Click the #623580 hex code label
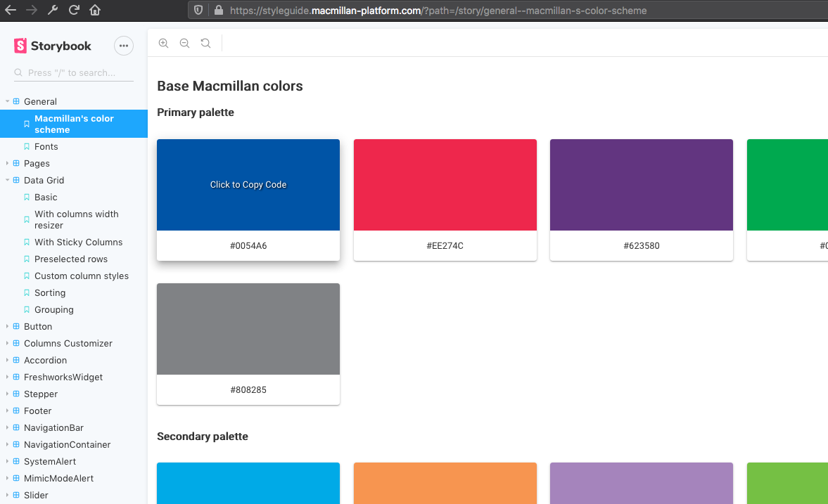Image resolution: width=828 pixels, height=504 pixels. coord(642,246)
